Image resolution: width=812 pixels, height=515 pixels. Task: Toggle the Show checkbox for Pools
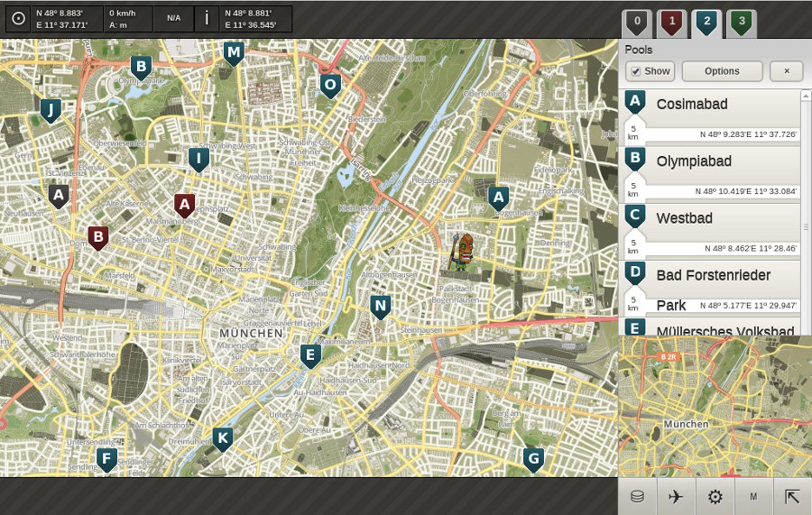pos(636,71)
